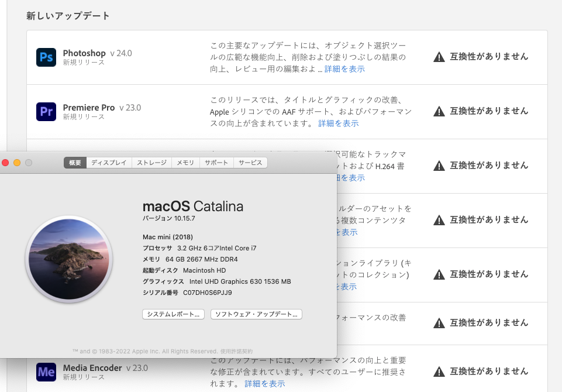Click 新規リリース label under Premiere Pro
Image resolution: width=562 pixels, height=392 pixels.
click(x=84, y=117)
